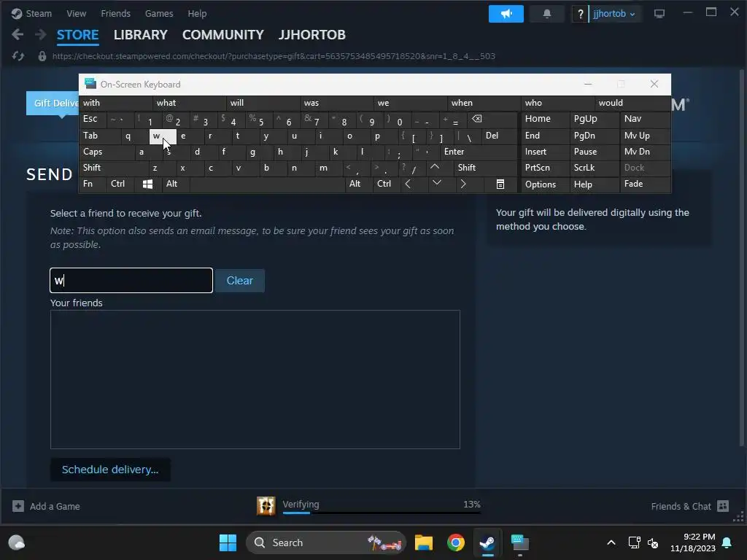Viewport: 747px width, 560px height.
Task: Click the context menu key on keyboard
Action: pos(500,184)
